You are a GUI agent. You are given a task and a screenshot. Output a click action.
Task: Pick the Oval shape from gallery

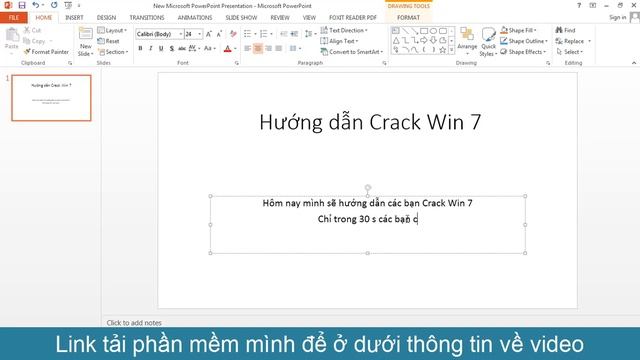(x=433, y=31)
